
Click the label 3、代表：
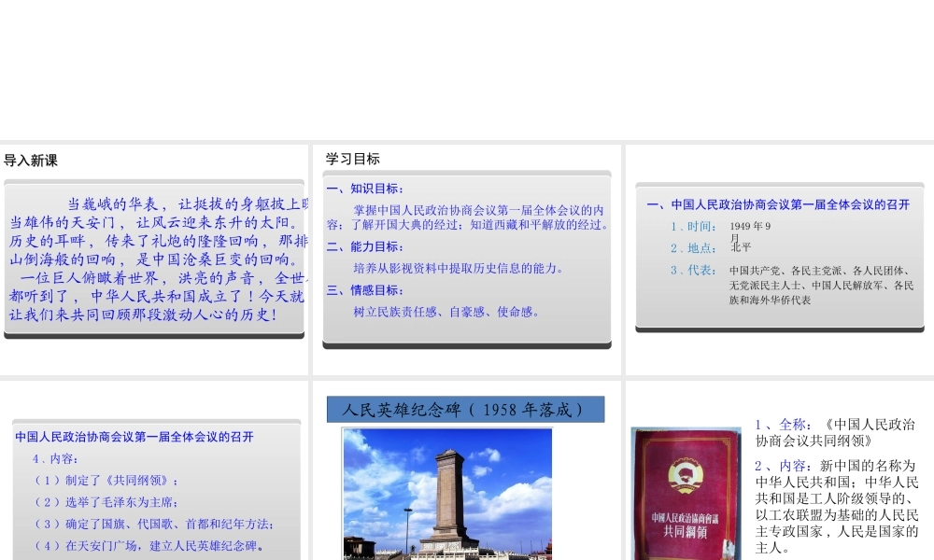[694, 270]
